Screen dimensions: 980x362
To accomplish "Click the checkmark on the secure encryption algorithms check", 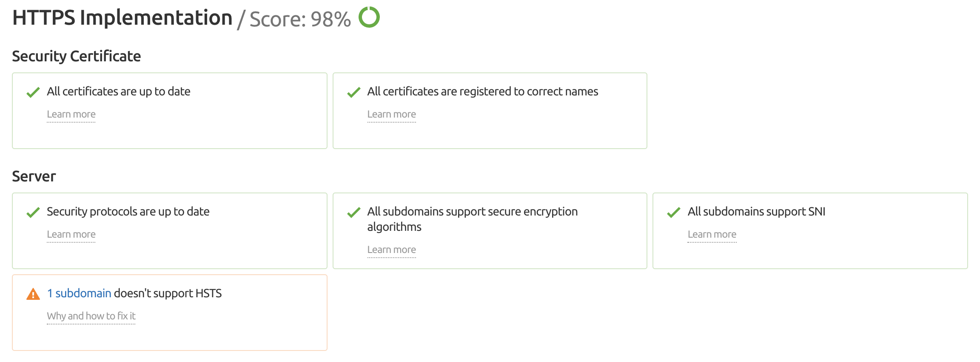I will tap(353, 212).
